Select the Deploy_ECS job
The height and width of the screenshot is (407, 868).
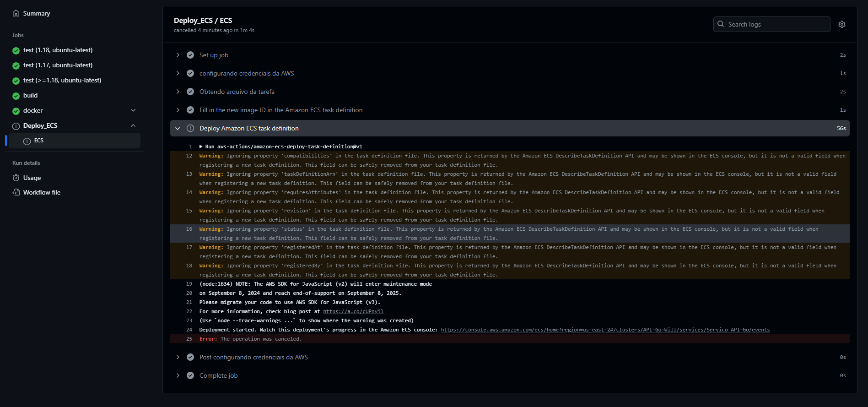[x=40, y=125]
